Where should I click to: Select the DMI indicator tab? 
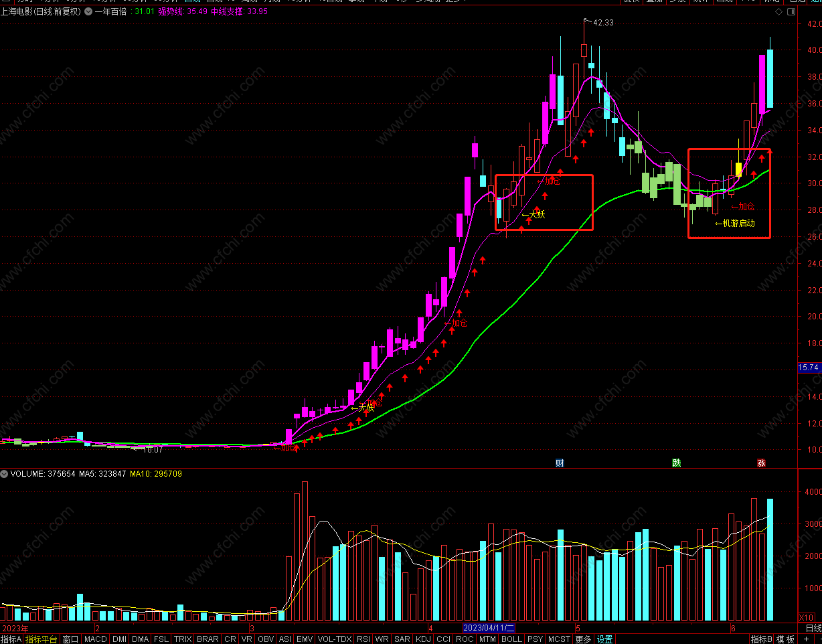[x=119, y=639]
